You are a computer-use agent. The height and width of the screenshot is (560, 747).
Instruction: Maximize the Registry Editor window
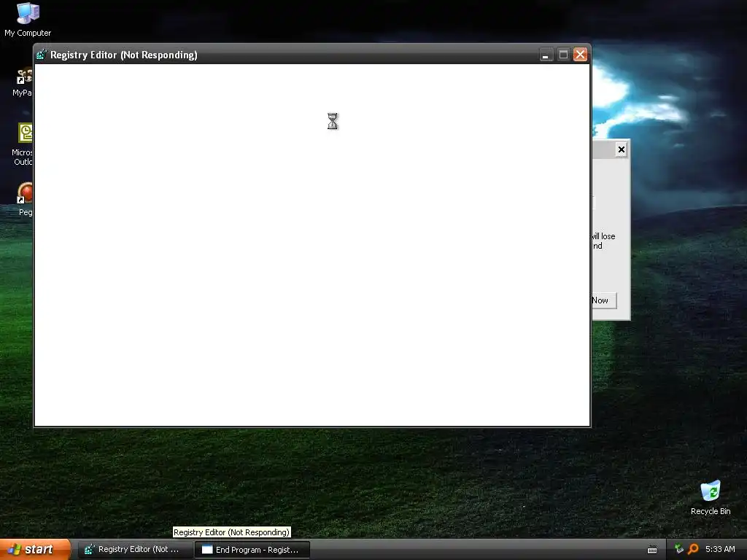(x=563, y=55)
